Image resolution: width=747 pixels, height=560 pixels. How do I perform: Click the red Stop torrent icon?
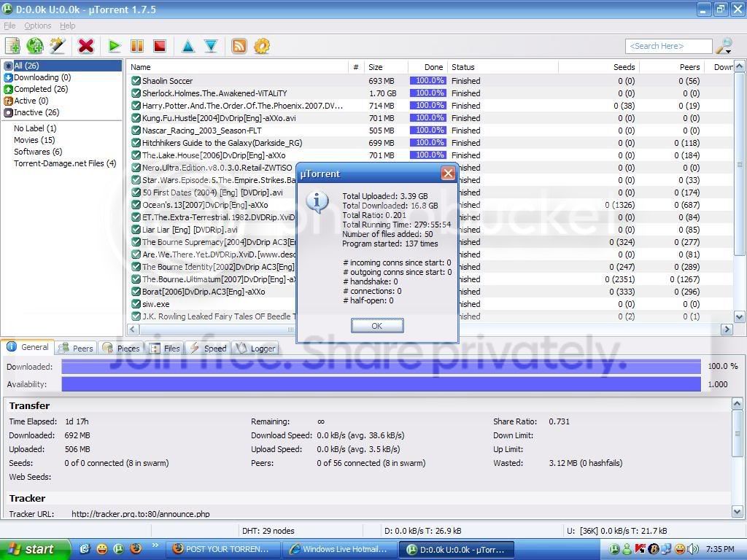point(160,46)
